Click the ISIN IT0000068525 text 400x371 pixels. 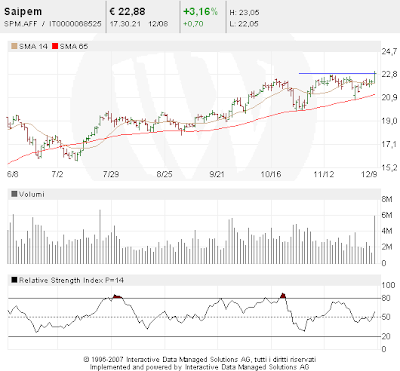(x=75, y=24)
